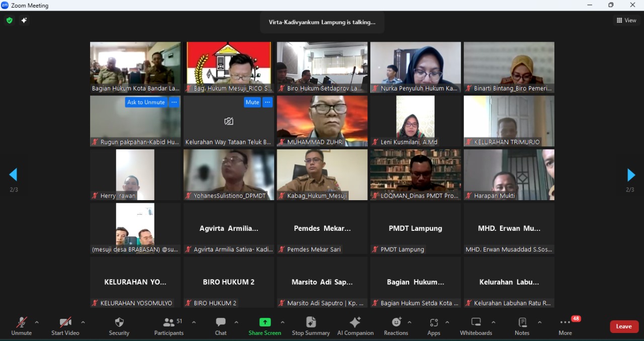
Task: Stop the meeting summary
Action: pos(310,326)
